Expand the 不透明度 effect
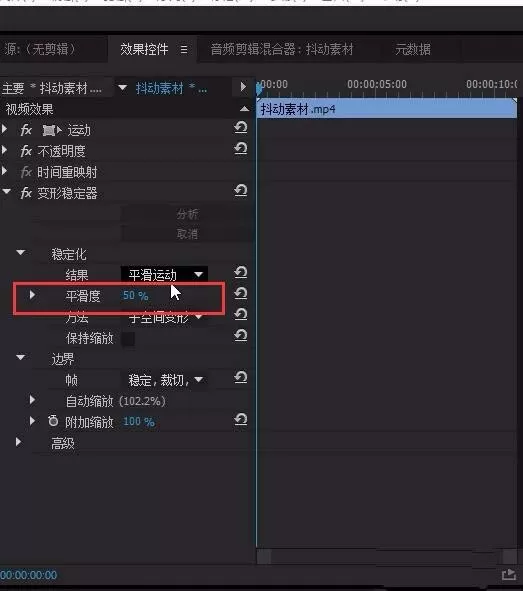Screen dimensions: 523x591 pyautogui.click(x=4, y=150)
